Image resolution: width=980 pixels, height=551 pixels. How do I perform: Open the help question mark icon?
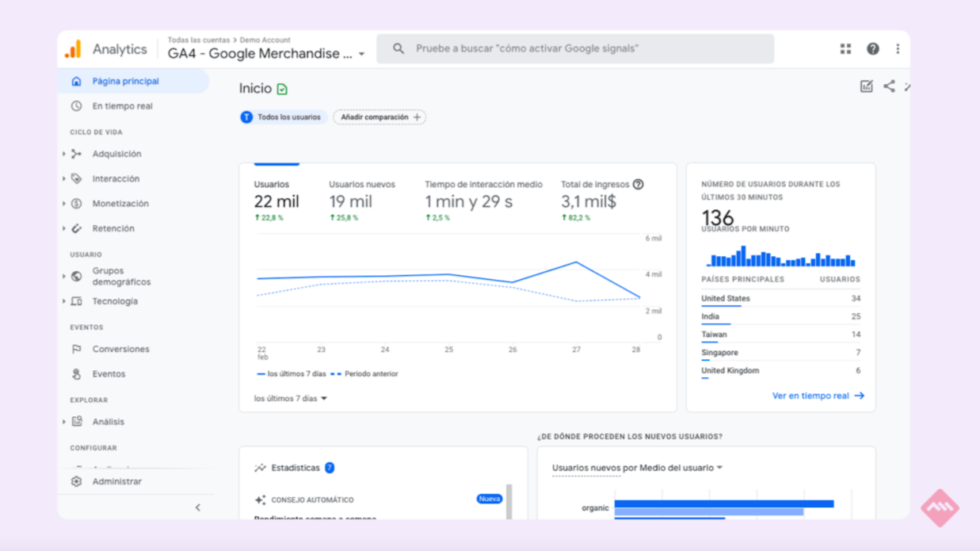(872, 49)
